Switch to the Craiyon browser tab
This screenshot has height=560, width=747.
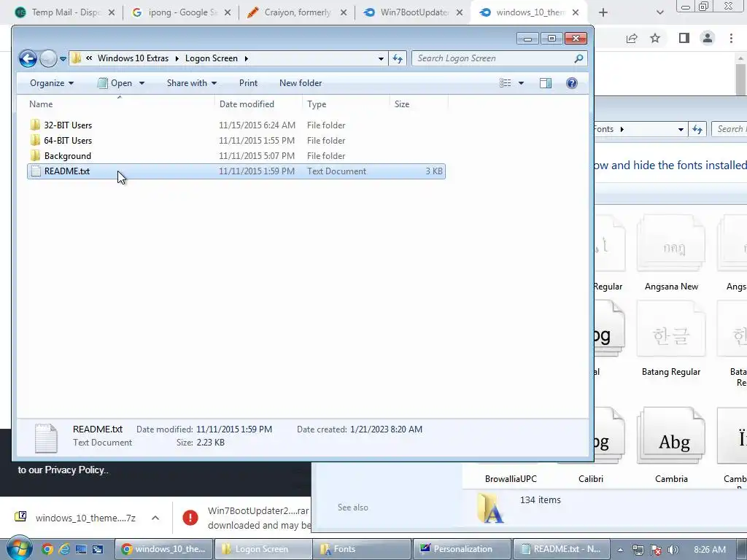click(x=296, y=12)
